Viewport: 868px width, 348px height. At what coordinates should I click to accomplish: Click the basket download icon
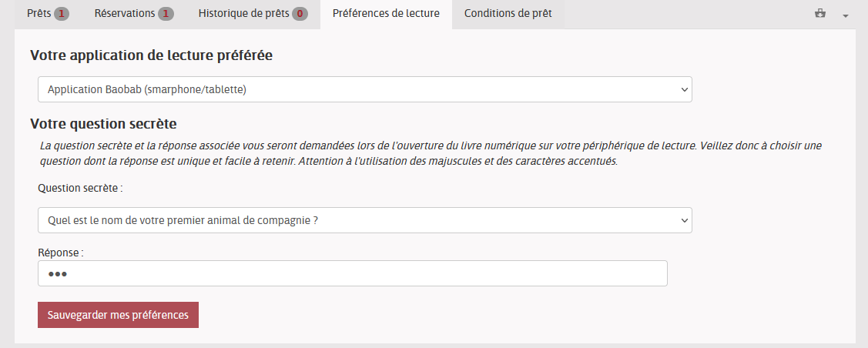(x=823, y=14)
